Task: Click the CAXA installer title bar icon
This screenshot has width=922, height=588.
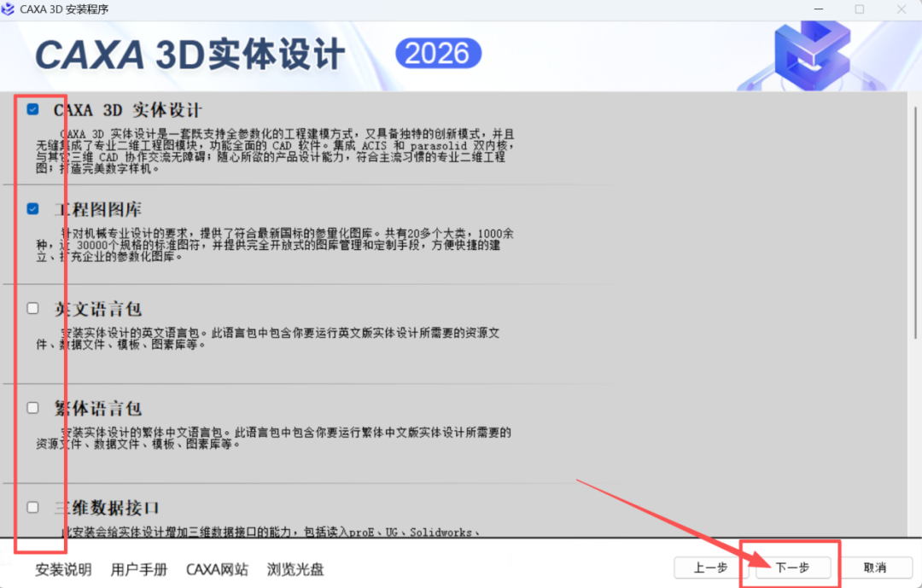Action: [x=8, y=9]
